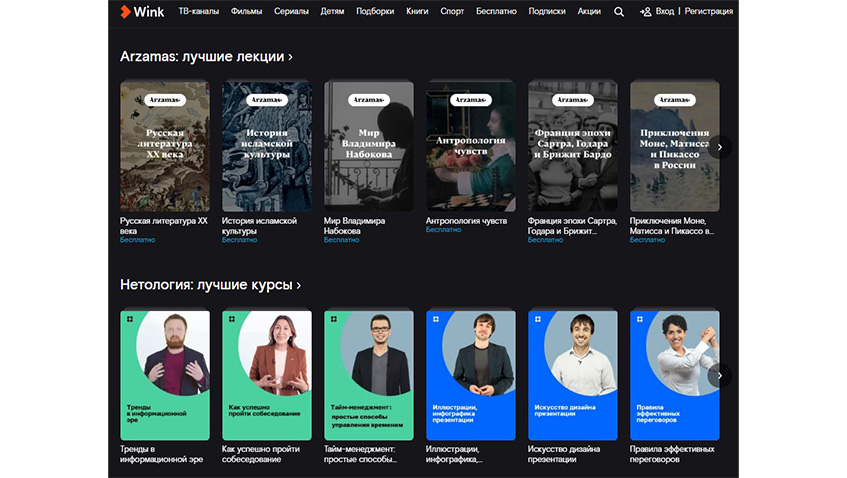
Task: Open 'Тайм-менеджмент' course card
Action: click(369, 375)
